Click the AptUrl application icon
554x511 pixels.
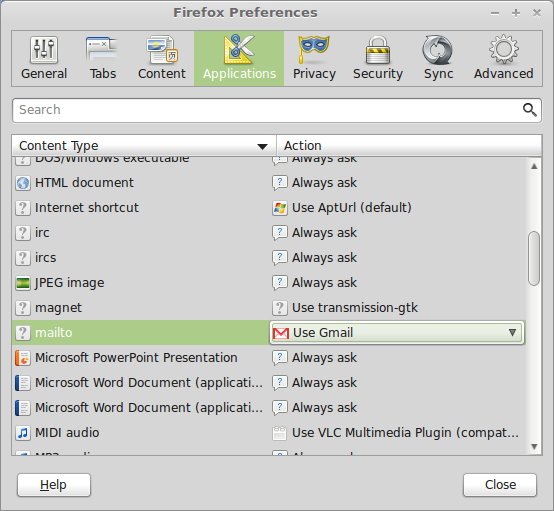pos(280,208)
